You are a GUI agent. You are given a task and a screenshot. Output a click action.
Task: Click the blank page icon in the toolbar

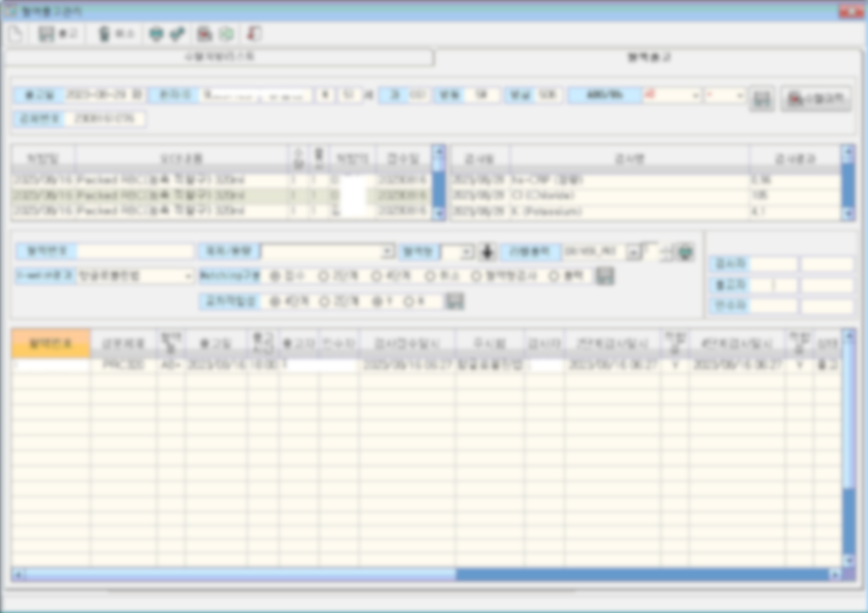[x=15, y=34]
